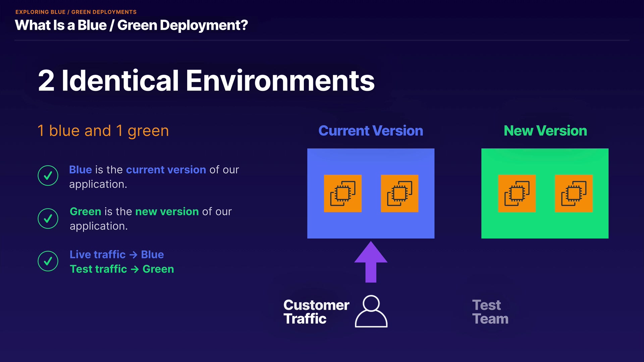The height and width of the screenshot is (362, 644).
Task: Click the Customer Traffic label
Action: pyautogui.click(x=316, y=312)
